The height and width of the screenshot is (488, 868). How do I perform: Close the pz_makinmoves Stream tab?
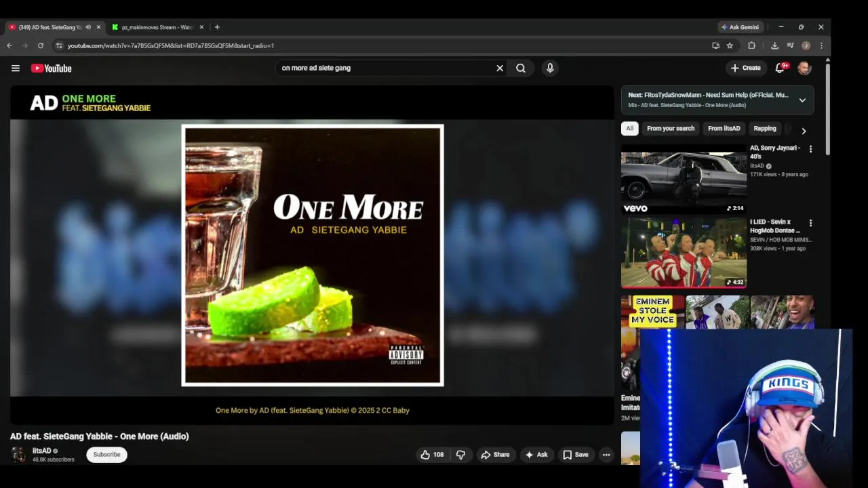pos(201,27)
